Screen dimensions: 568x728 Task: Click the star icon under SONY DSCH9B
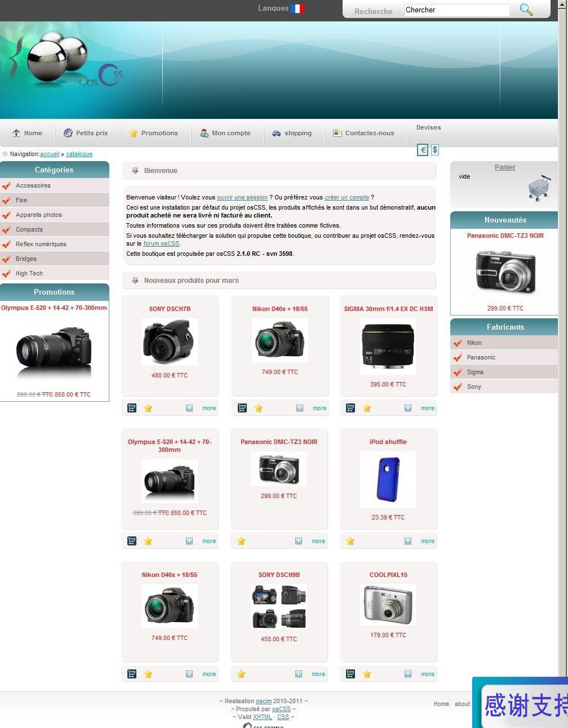click(241, 674)
